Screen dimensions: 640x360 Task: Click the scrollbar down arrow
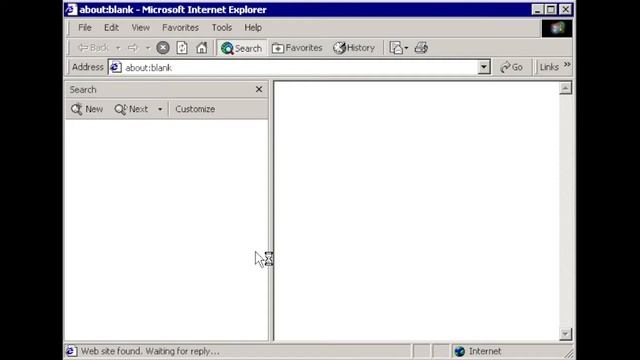coord(565,334)
